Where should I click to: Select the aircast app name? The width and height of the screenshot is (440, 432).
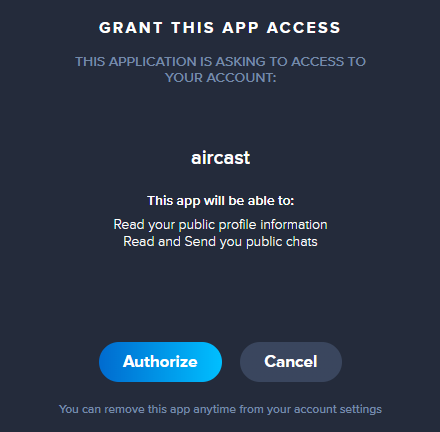220,158
